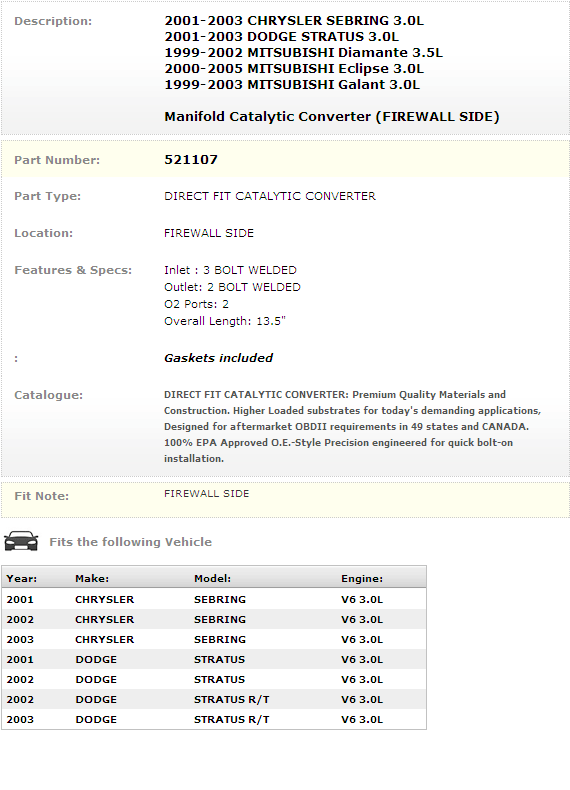
Task: Select the 2003 Chrysler Sebring row
Action: tap(214, 639)
